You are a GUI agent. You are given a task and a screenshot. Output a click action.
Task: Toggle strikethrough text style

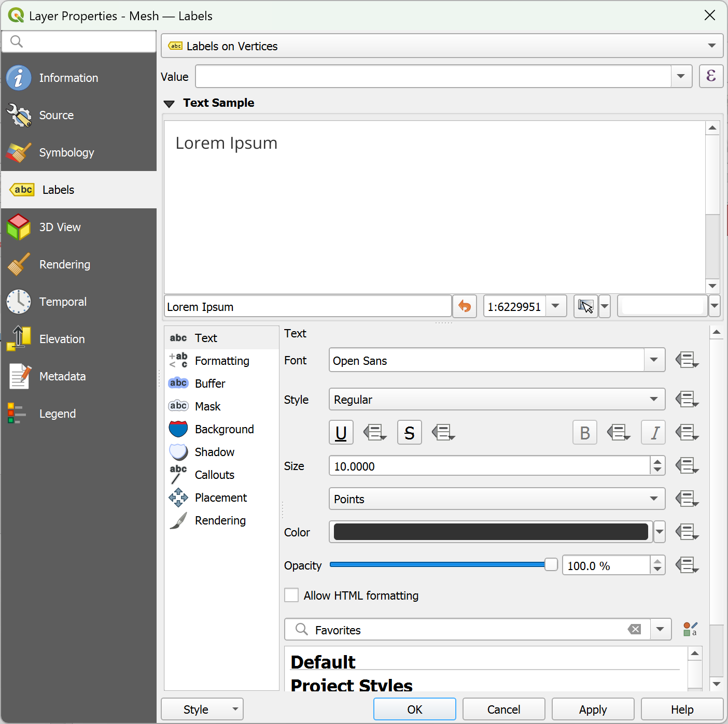pos(410,432)
